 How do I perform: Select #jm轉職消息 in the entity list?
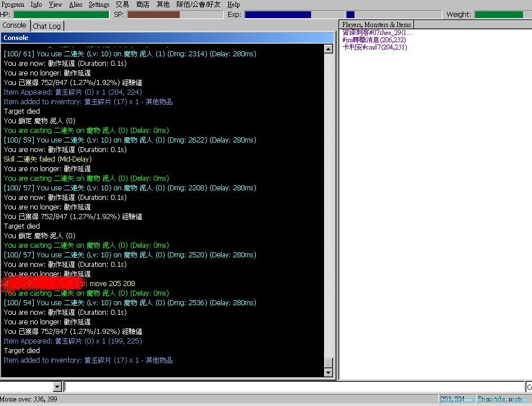[374, 40]
